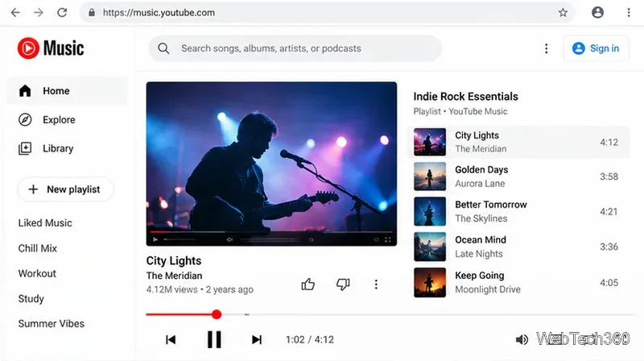Focus the search songs, albums, artists field
The image size is (644, 361).
[295, 48]
